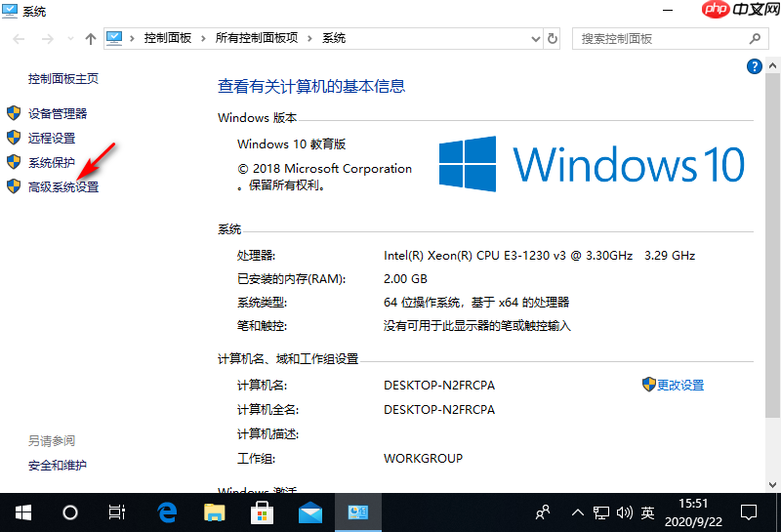Expand chevron after 所有控制面板项 breadcrumb
Image resolution: width=781 pixels, height=532 pixels.
(x=309, y=38)
